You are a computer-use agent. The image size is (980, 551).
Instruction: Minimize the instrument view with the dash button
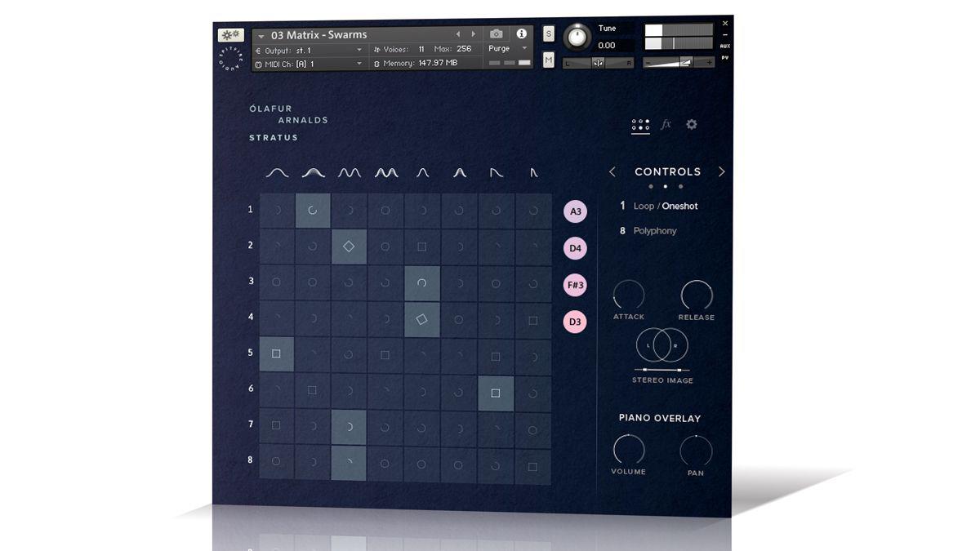pyautogui.click(x=725, y=35)
